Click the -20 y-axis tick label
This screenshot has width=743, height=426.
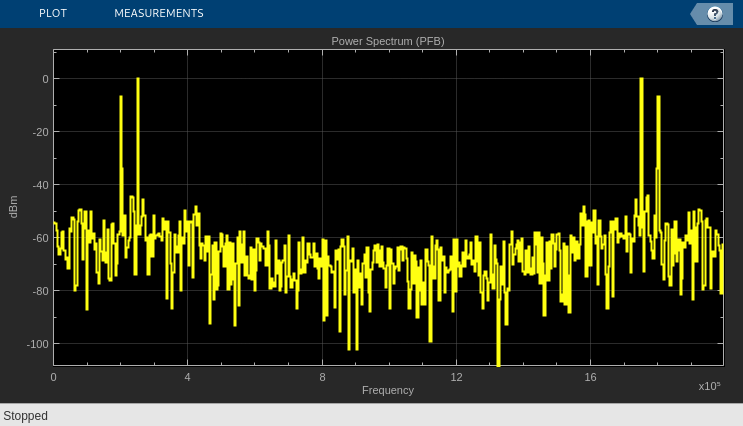[x=40, y=132]
